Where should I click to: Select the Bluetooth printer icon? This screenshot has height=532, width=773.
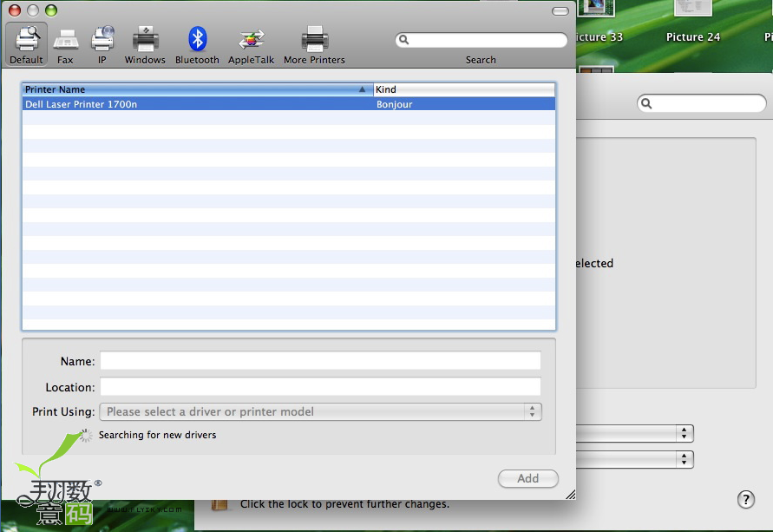(x=197, y=45)
